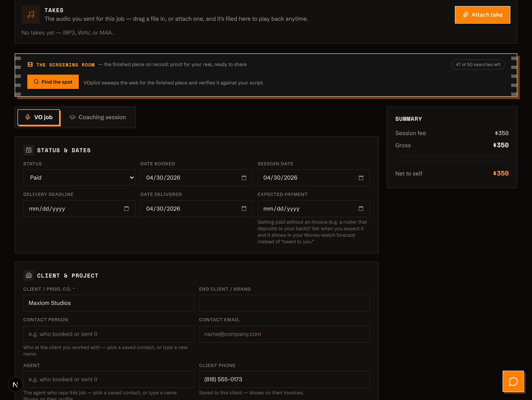The image size is (532, 400).
Task: Open the Date Booked calendar picker
Action: 244,178
